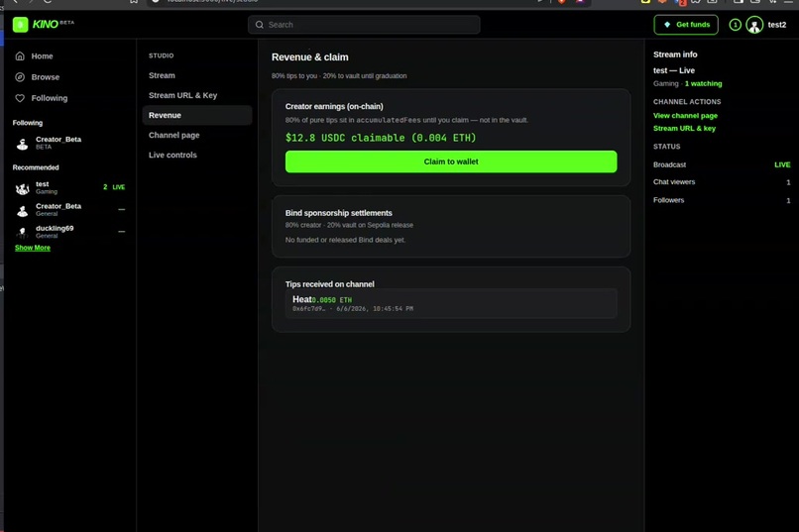Click the green KINO logo icon
Image resolution: width=799 pixels, height=532 pixels.
pos(21,25)
